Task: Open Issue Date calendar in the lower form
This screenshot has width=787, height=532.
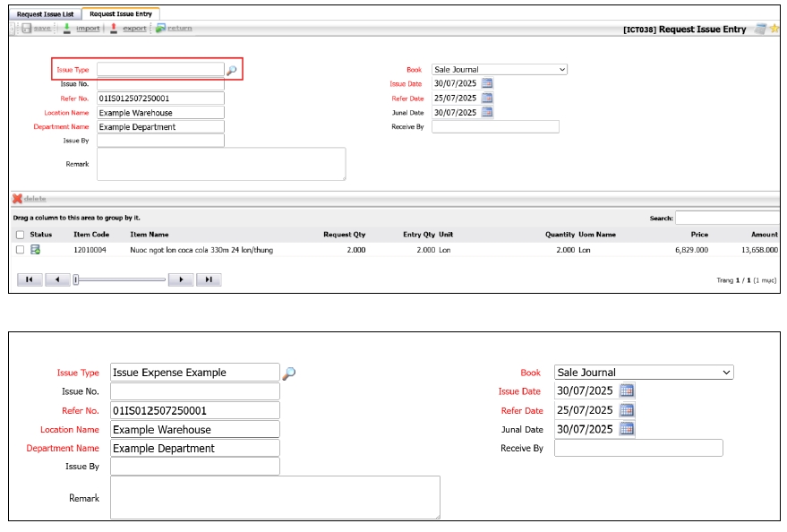Action: tap(627, 390)
